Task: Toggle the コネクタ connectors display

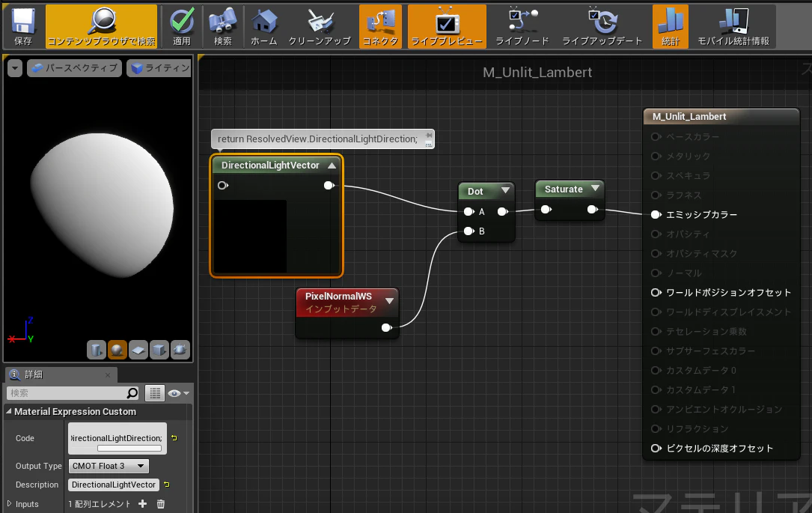Action: 380,26
